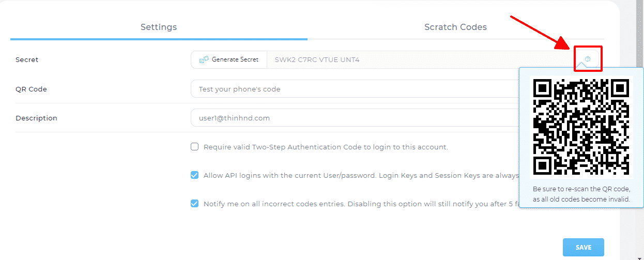Screen dimensions: 644x260
Task: Open the Settings tab
Action: pyautogui.click(x=159, y=27)
